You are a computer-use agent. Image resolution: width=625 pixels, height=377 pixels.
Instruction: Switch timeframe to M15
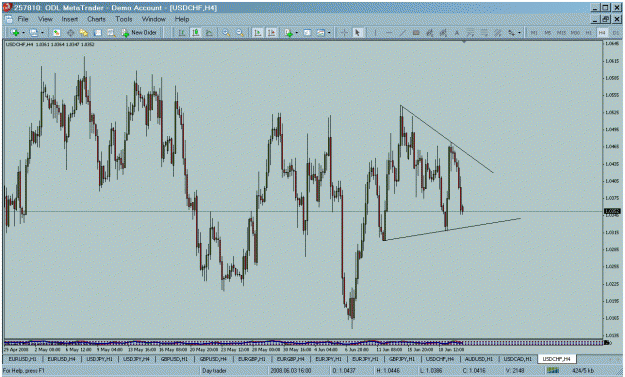click(561, 33)
